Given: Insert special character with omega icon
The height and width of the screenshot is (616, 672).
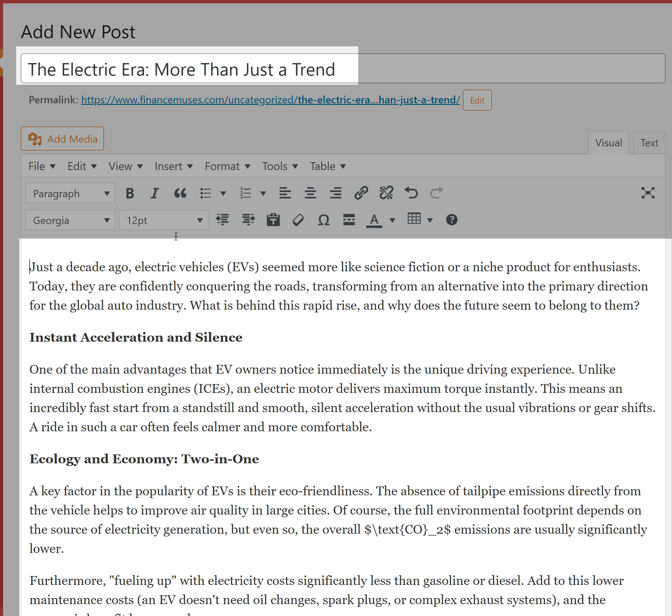Looking at the screenshot, I should (323, 220).
